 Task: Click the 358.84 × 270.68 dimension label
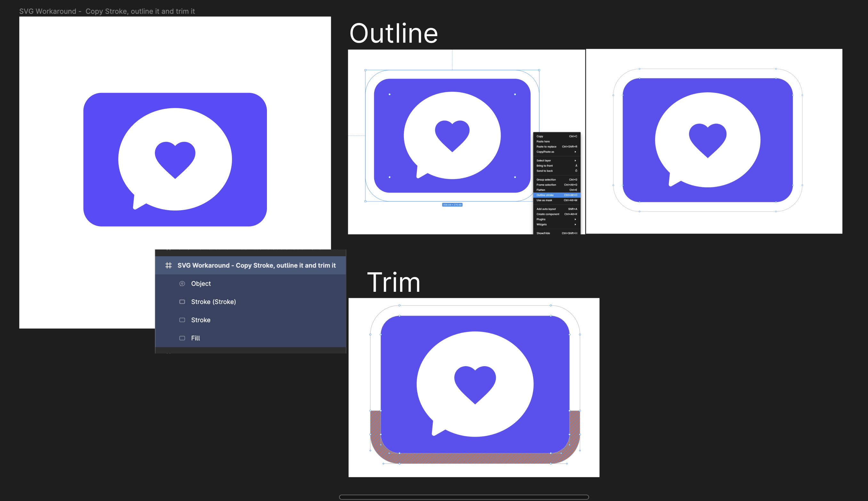pyautogui.click(x=452, y=205)
